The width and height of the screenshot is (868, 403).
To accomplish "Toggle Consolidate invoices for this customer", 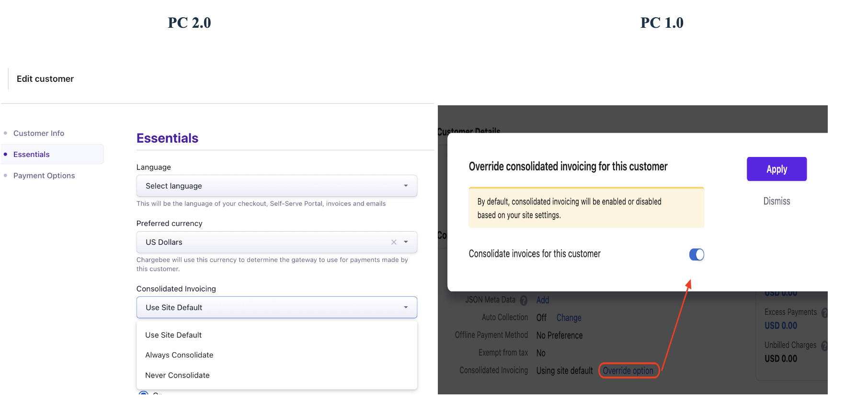I will click(x=697, y=255).
